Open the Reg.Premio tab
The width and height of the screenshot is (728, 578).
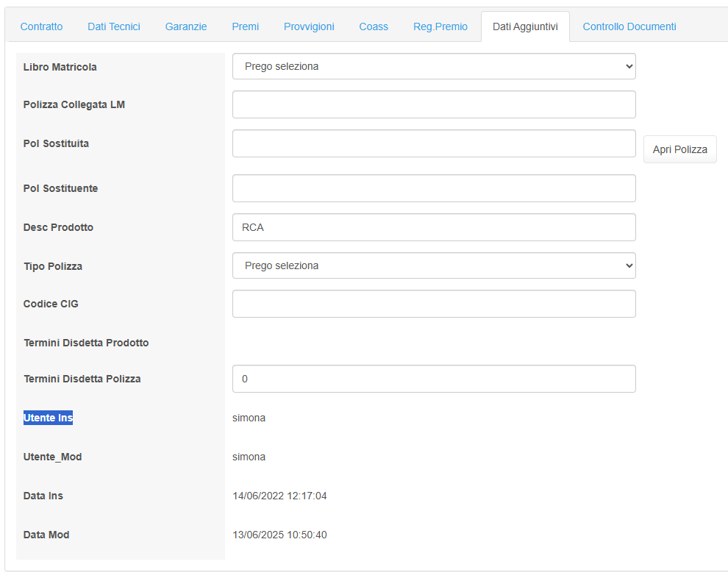coord(440,27)
